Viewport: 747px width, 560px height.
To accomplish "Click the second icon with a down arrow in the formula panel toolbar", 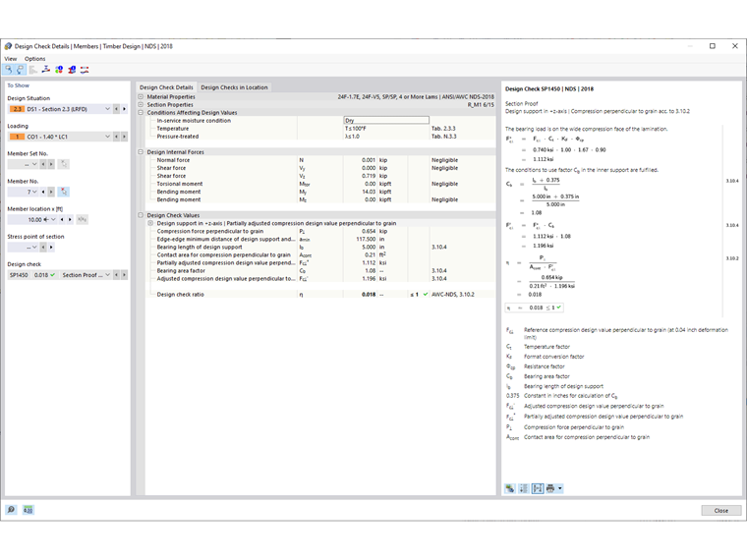I will pos(524,488).
